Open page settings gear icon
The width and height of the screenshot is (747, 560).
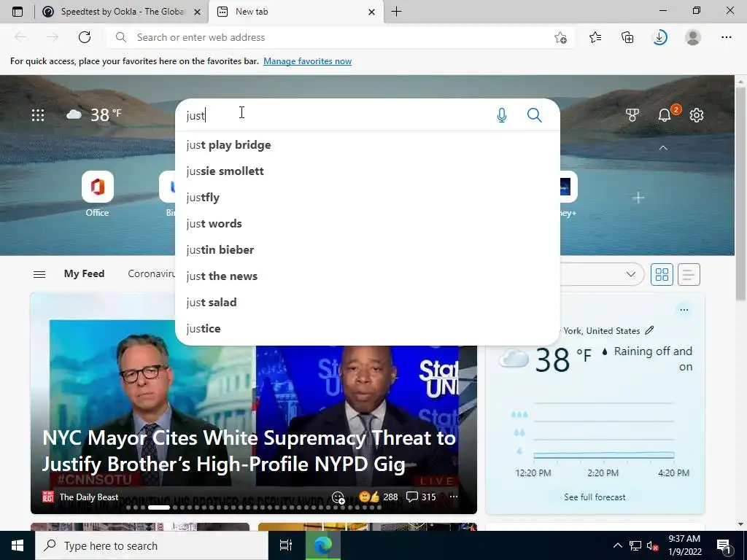[x=697, y=115]
